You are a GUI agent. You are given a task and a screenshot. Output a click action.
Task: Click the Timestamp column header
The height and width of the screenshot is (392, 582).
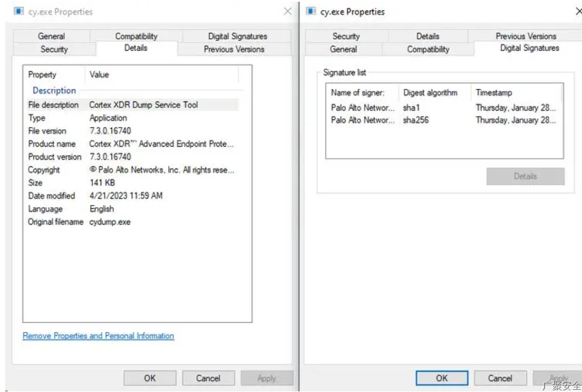point(517,93)
